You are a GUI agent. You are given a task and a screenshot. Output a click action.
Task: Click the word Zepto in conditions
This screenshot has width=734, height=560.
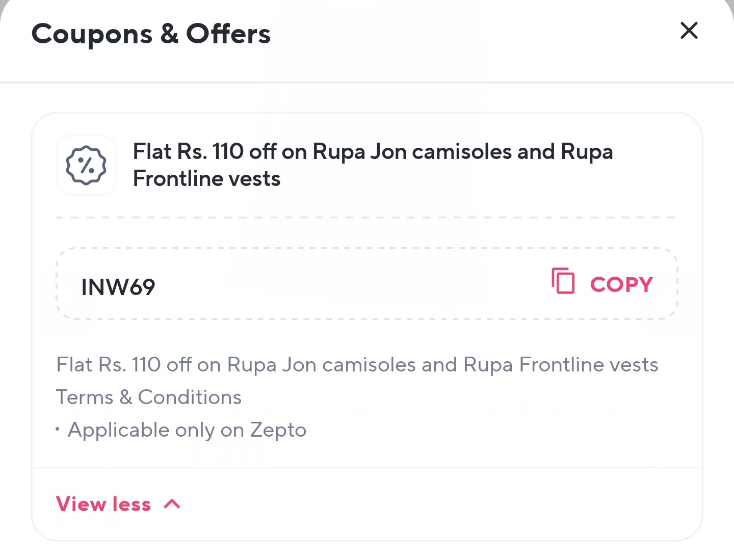(278, 430)
